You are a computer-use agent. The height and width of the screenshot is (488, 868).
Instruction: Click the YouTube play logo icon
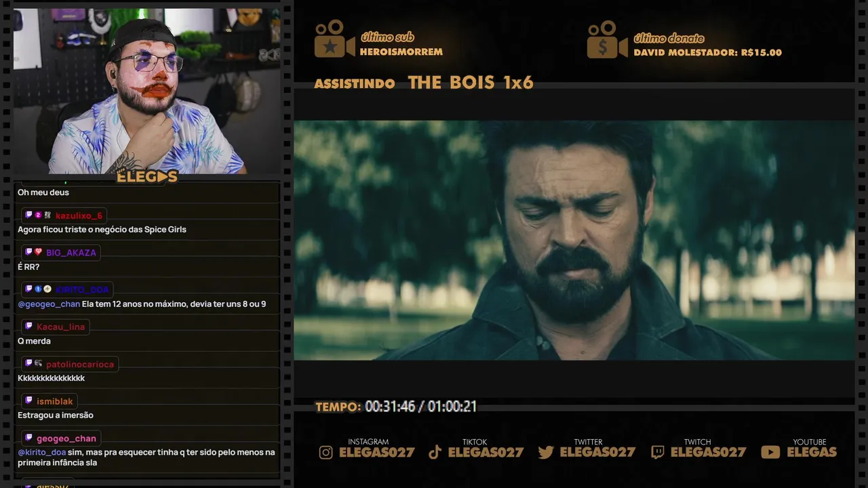[770, 452]
